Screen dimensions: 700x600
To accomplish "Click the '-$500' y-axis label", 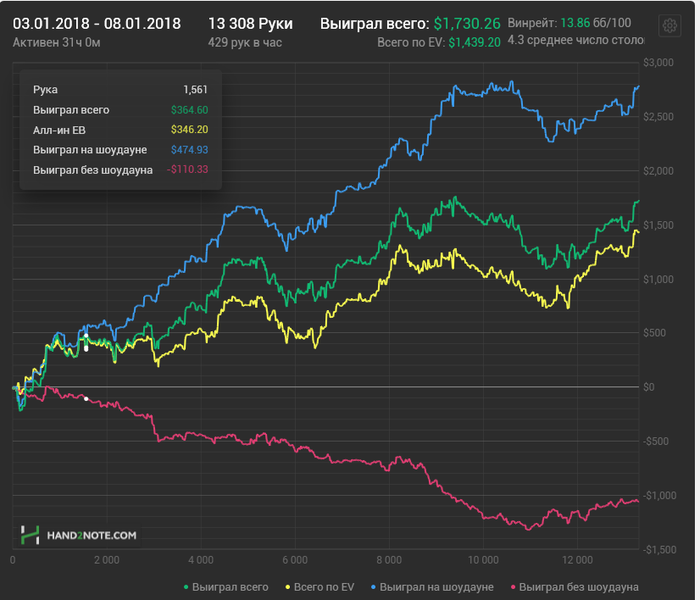I will click(x=656, y=442).
